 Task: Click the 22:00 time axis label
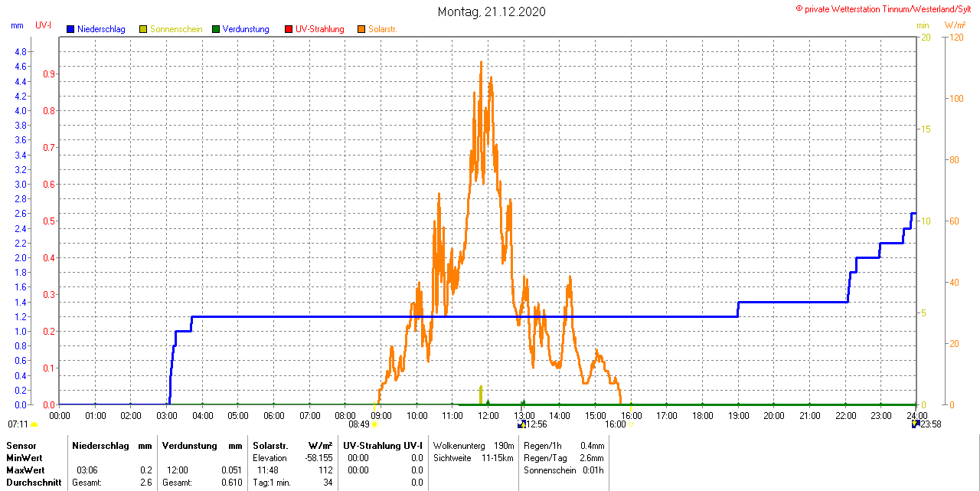coord(845,415)
